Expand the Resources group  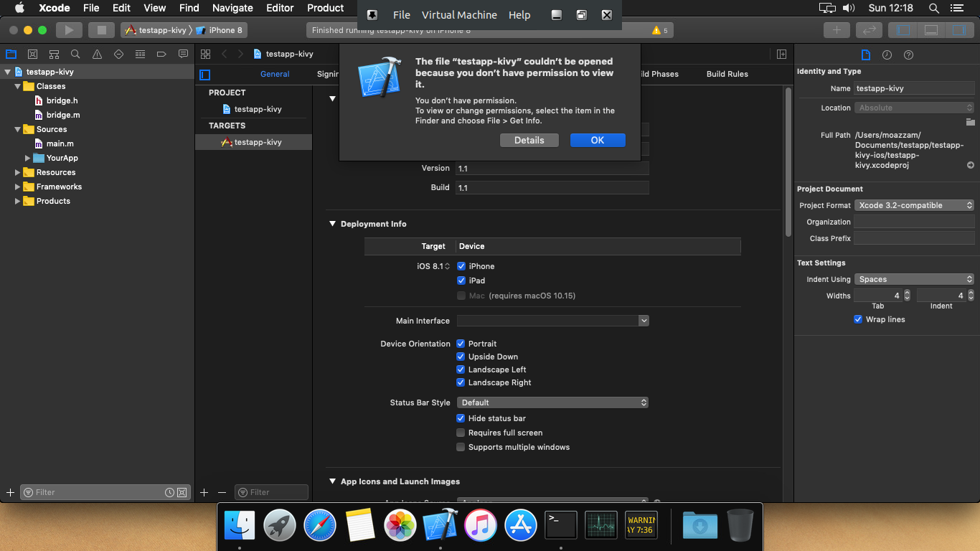[18, 172]
